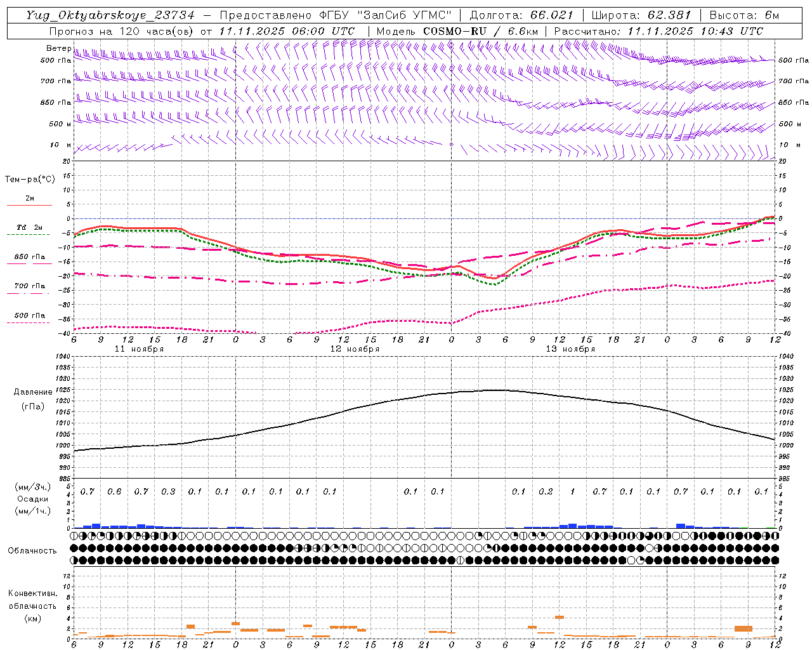Click the Td 2м dew point legend entry
This screenshot has height=650, width=812.
point(30,227)
